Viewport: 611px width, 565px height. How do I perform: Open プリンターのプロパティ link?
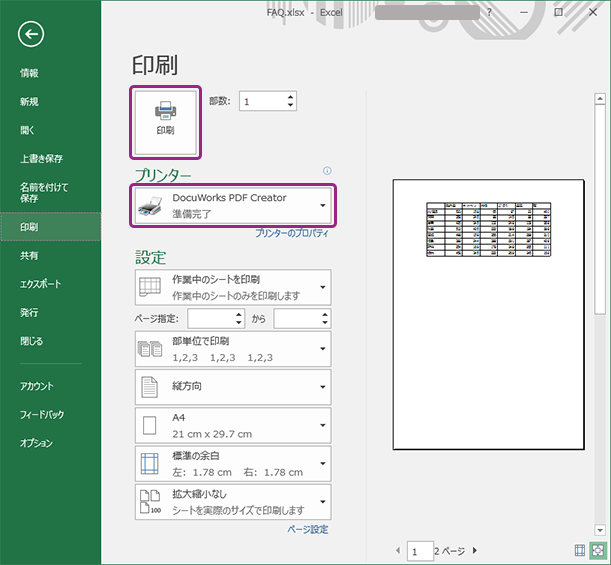[291, 232]
